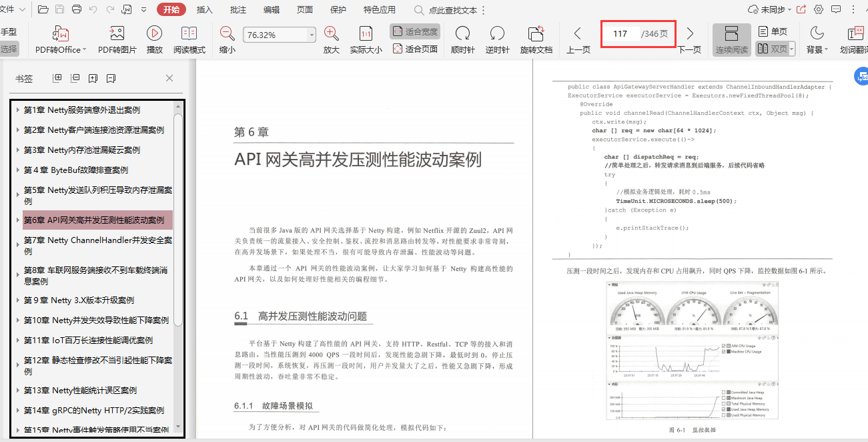868x442 pixels.
Task: Open the 未同步 cloud sync dropdown
Action: (771, 10)
